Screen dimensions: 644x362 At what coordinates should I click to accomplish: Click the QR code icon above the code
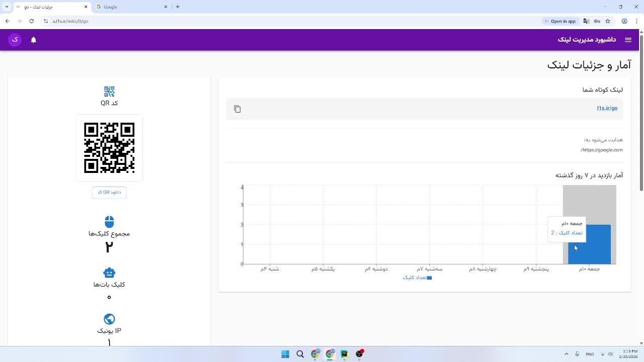click(x=109, y=92)
